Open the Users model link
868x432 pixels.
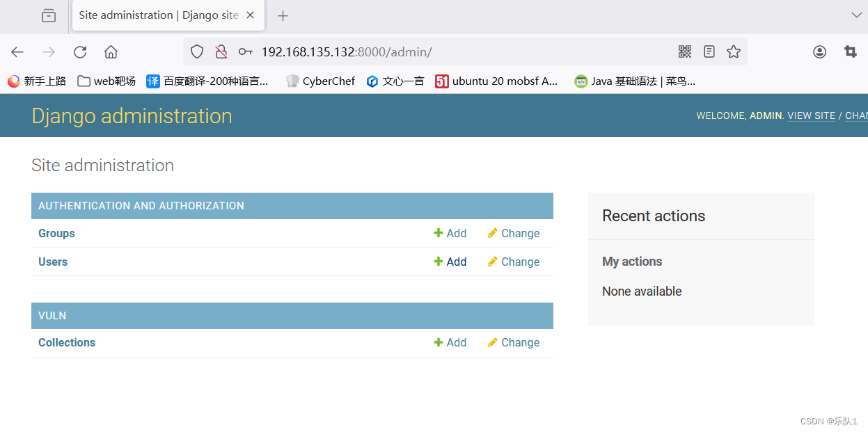(53, 262)
